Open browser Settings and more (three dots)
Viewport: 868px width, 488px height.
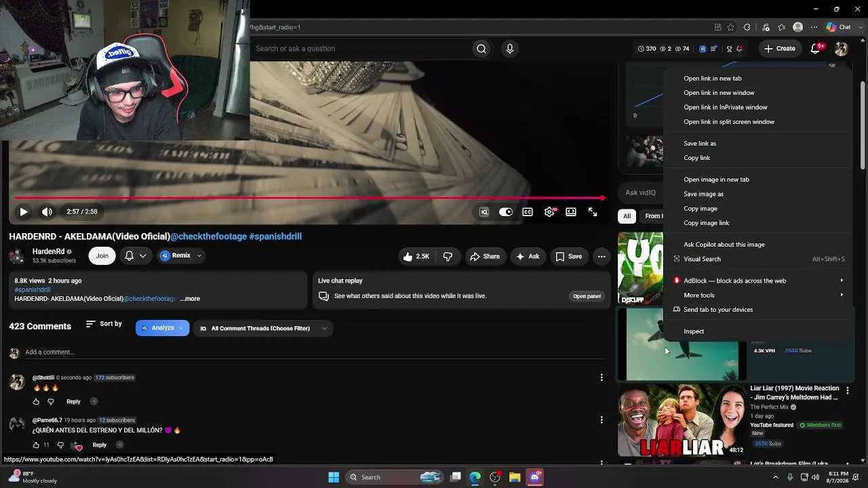coord(814,27)
